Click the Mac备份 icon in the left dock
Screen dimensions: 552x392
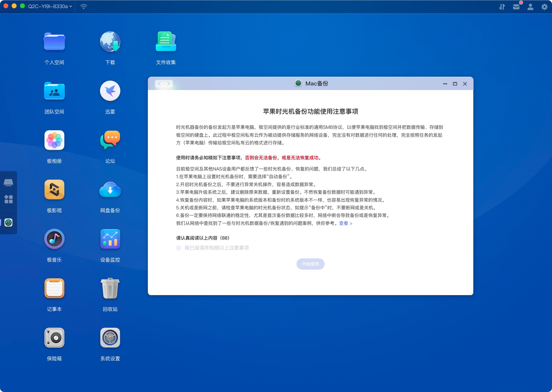click(9, 223)
